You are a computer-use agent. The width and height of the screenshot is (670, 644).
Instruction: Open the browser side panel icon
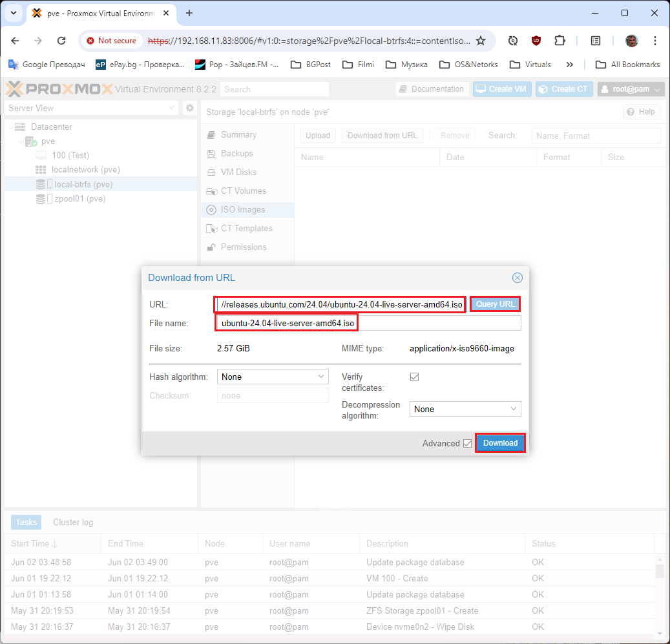click(x=596, y=41)
